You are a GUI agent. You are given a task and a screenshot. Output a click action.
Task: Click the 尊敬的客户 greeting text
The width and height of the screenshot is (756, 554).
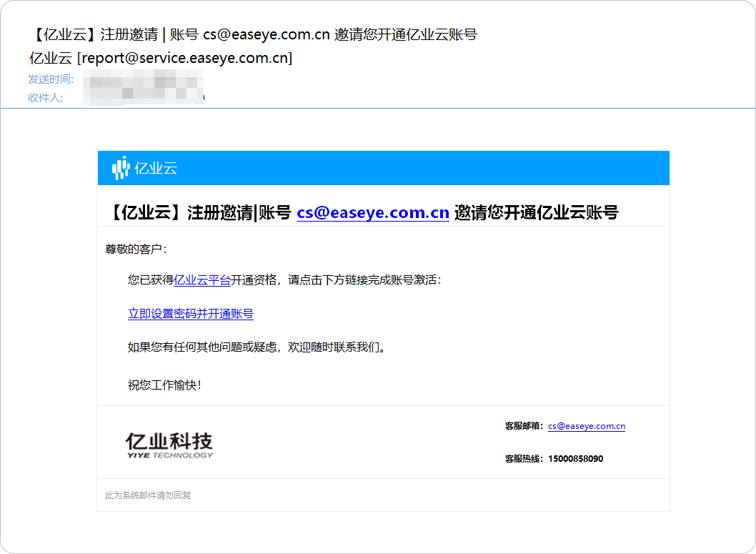click(x=136, y=249)
